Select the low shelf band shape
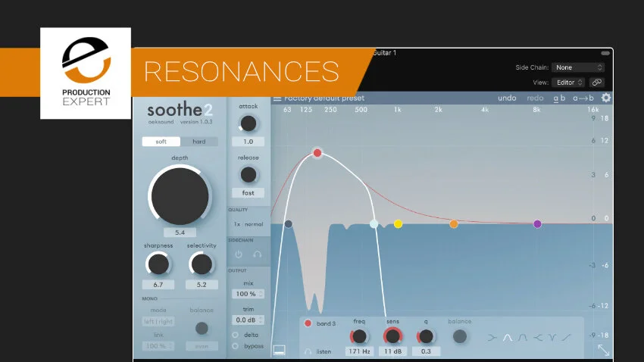The height and width of the screenshot is (362, 644). click(492, 337)
